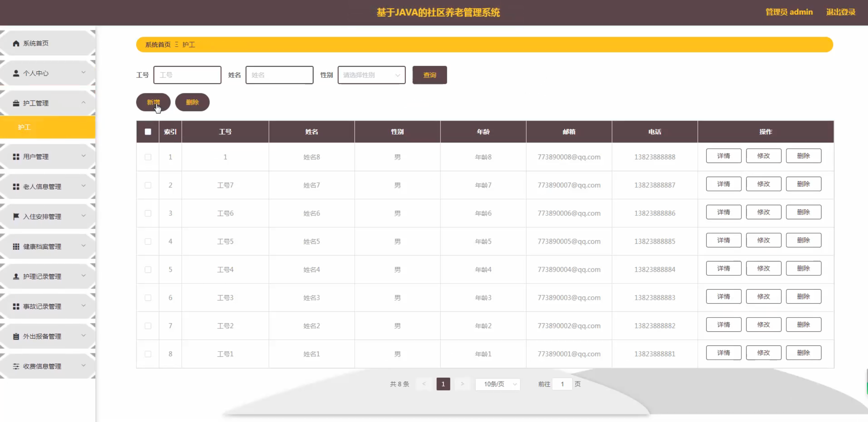Open 系统首页 in the sidebar
Viewport: 868px width, 422px height.
point(48,43)
